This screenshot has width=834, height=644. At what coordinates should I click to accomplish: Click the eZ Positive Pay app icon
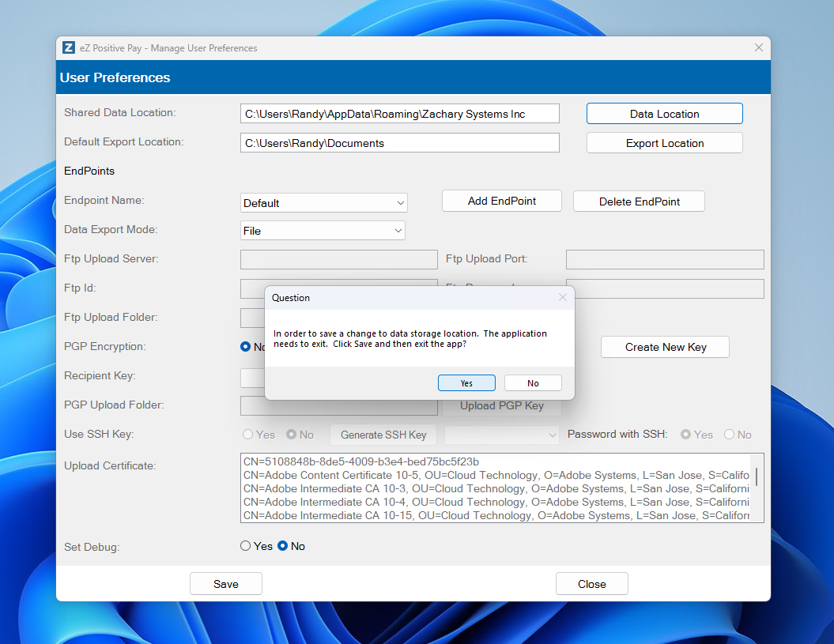69,48
